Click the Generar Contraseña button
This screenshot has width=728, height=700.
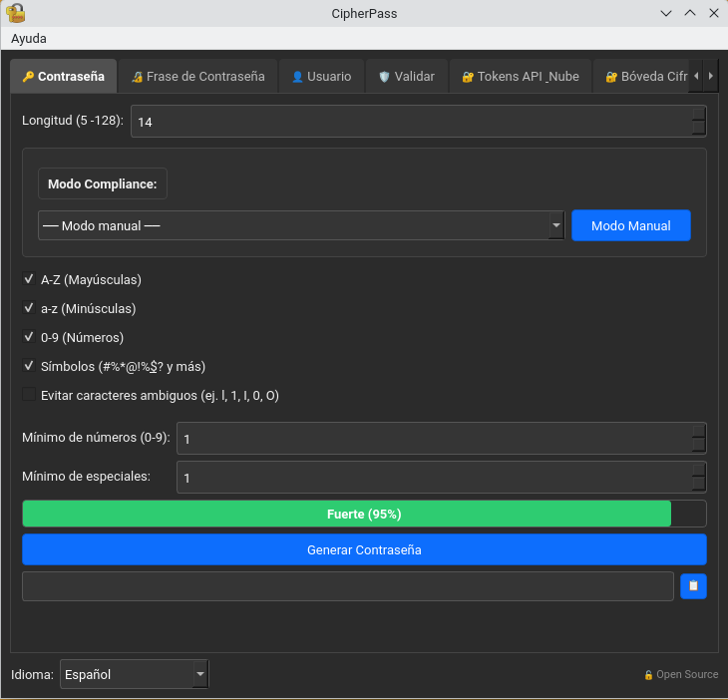click(x=364, y=549)
